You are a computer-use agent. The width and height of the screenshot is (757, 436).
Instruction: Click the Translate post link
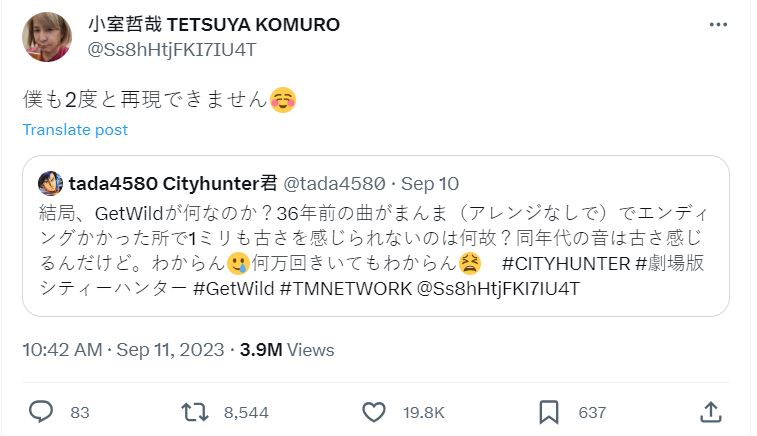click(x=75, y=130)
